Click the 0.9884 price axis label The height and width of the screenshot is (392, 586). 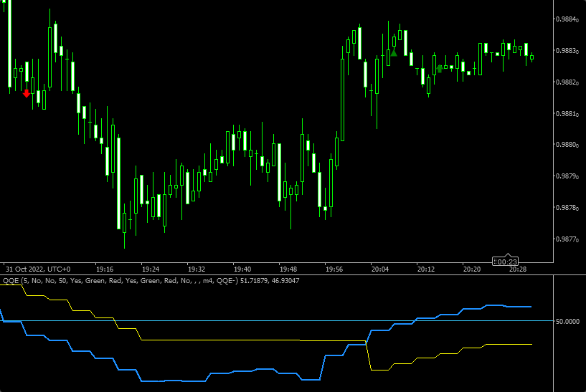tap(569, 19)
